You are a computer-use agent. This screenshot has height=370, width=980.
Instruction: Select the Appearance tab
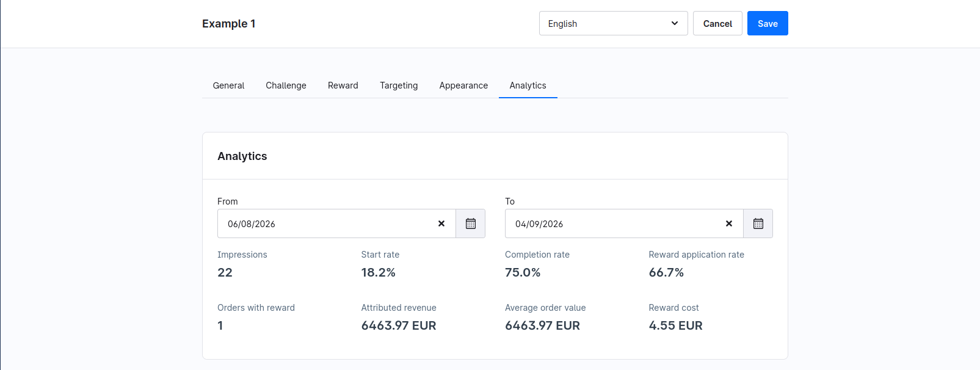[x=463, y=85]
